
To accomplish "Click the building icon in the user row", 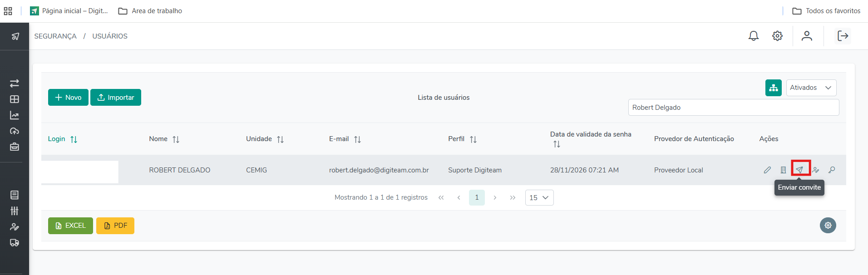I will 783,170.
